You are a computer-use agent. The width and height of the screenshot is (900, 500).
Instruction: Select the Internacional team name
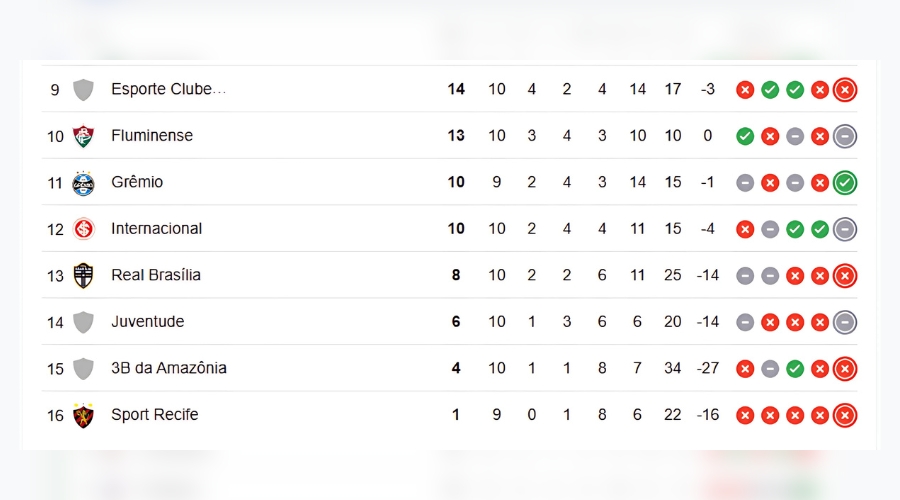(156, 229)
